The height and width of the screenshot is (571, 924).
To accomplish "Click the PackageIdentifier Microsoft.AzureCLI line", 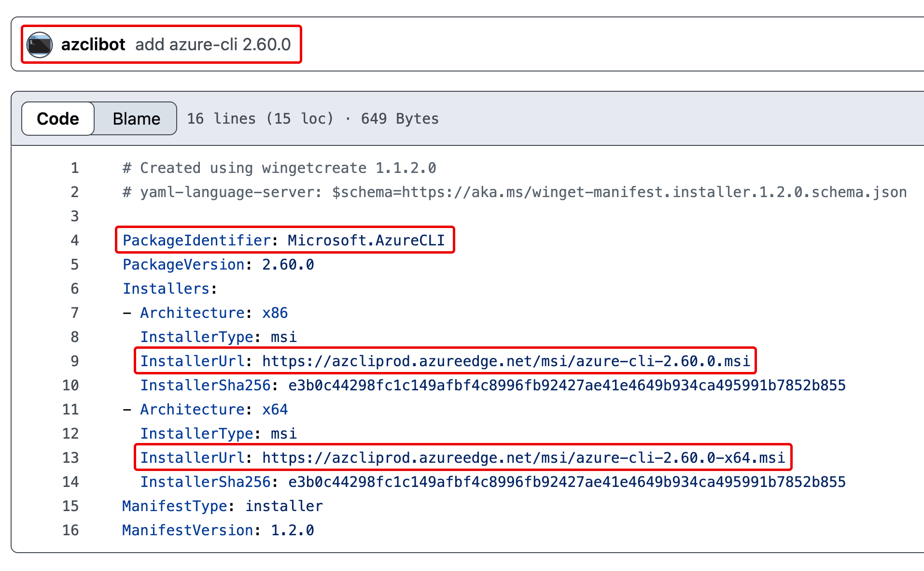I will tap(283, 241).
